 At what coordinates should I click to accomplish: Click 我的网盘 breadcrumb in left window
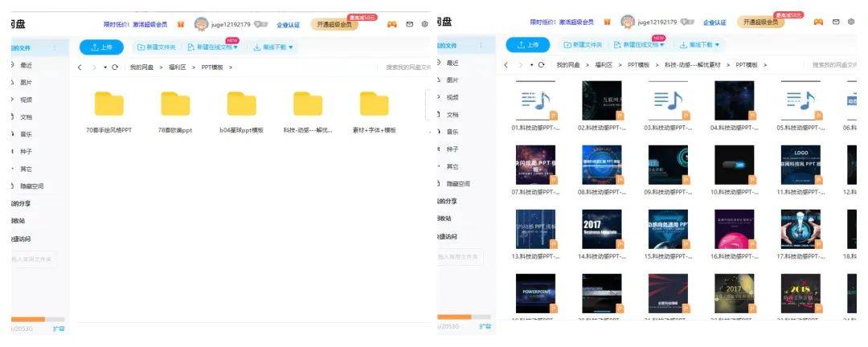click(x=141, y=67)
